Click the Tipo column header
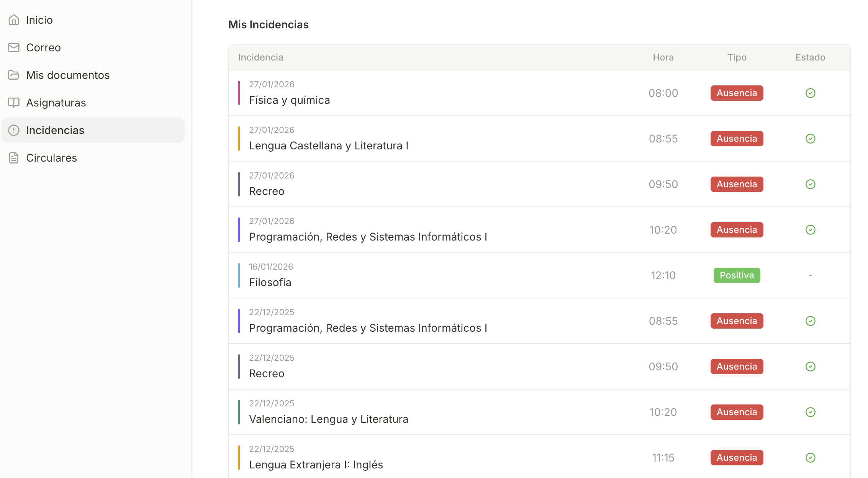This screenshot has width=868, height=478. (737, 57)
